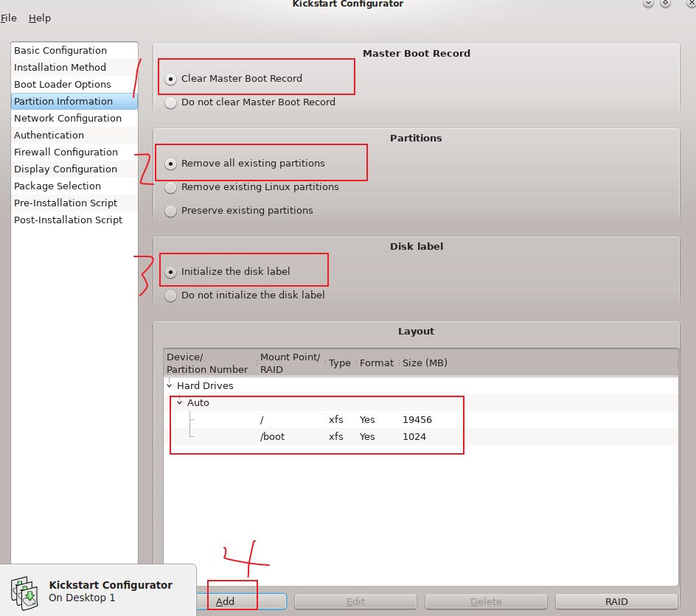Screen dimensions: 696x616
Task: Click the 1024 size value
Action: tap(414, 437)
